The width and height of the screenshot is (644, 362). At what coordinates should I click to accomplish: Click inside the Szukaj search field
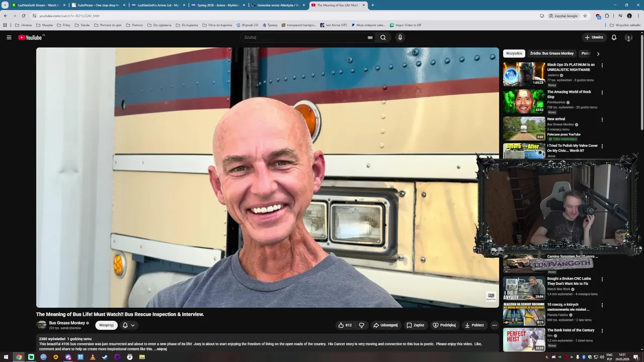304,37
